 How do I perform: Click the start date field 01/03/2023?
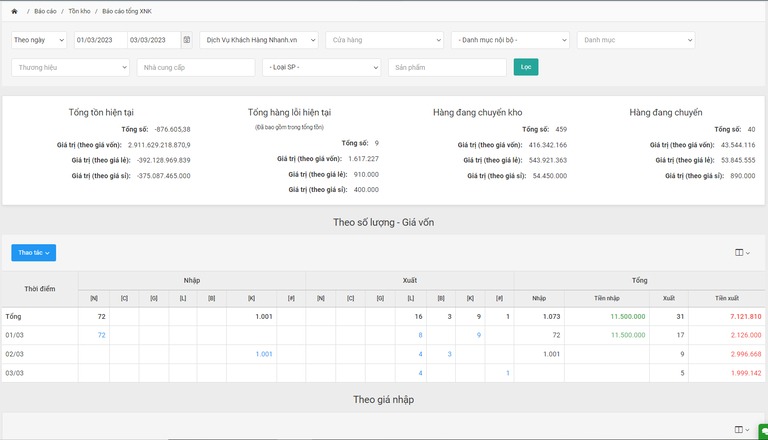point(100,40)
